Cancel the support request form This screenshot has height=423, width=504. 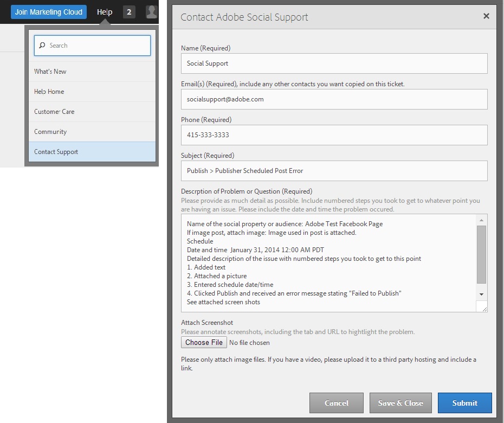[336, 403]
